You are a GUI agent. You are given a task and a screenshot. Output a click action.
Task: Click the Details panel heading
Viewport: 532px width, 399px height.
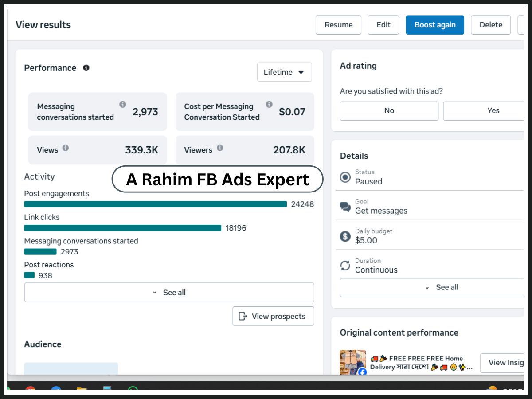pyautogui.click(x=354, y=156)
